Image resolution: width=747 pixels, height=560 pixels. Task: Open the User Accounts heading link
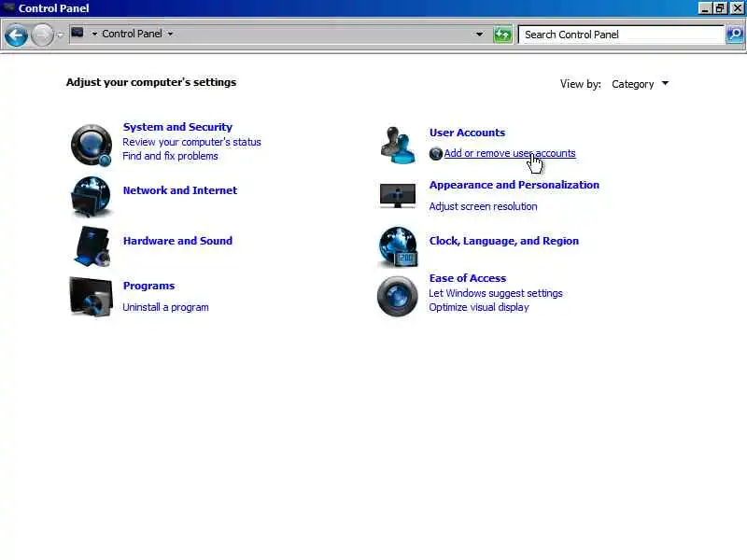click(467, 133)
